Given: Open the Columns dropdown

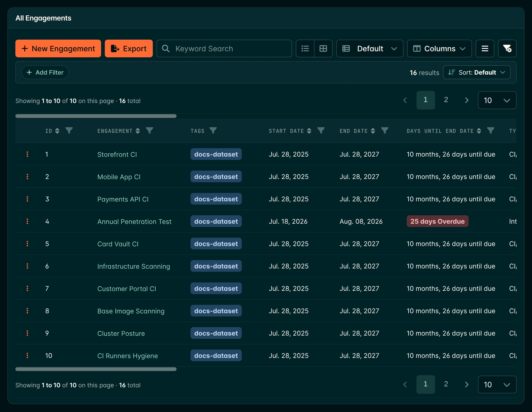Looking at the screenshot, I should [439, 48].
